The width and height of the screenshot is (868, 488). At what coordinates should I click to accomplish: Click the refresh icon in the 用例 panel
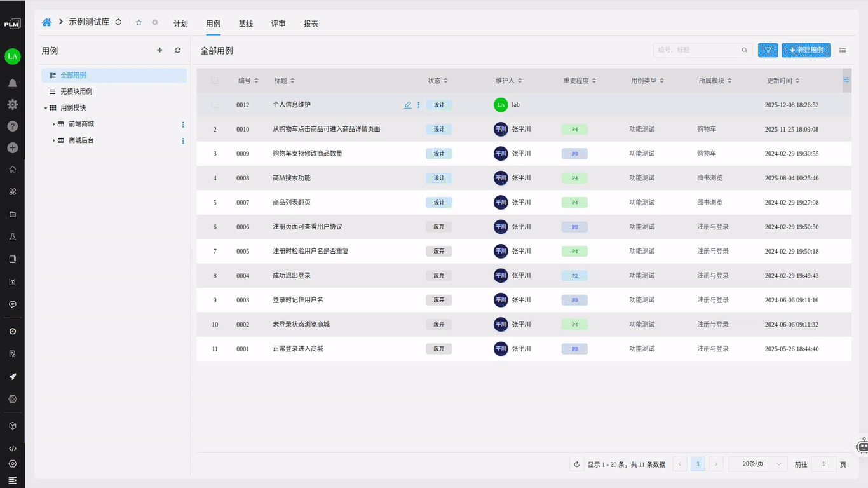[177, 50]
